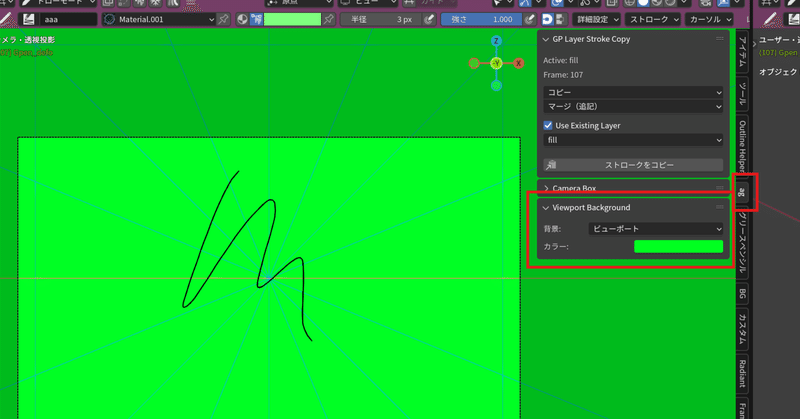Pin the Material.001 material

(x=223, y=19)
